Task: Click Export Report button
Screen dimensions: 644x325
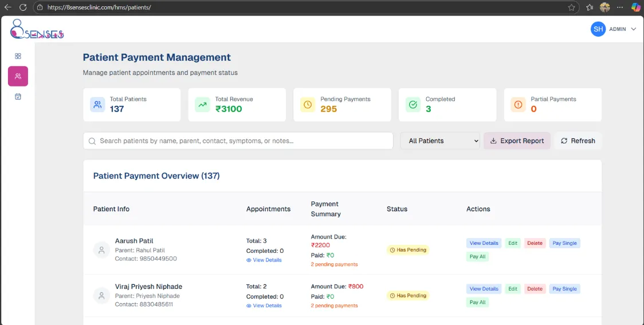Action: point(517,141)
